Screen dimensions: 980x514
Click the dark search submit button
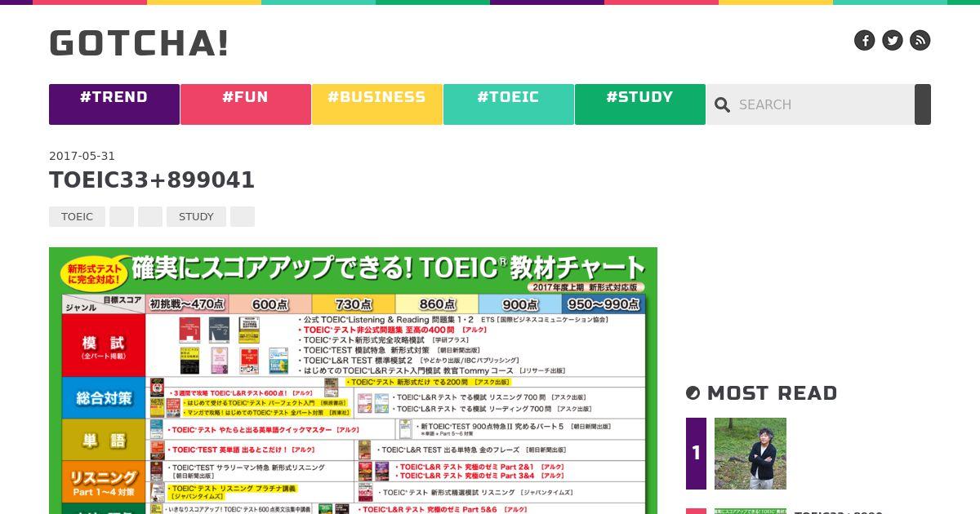coord(923,104)
